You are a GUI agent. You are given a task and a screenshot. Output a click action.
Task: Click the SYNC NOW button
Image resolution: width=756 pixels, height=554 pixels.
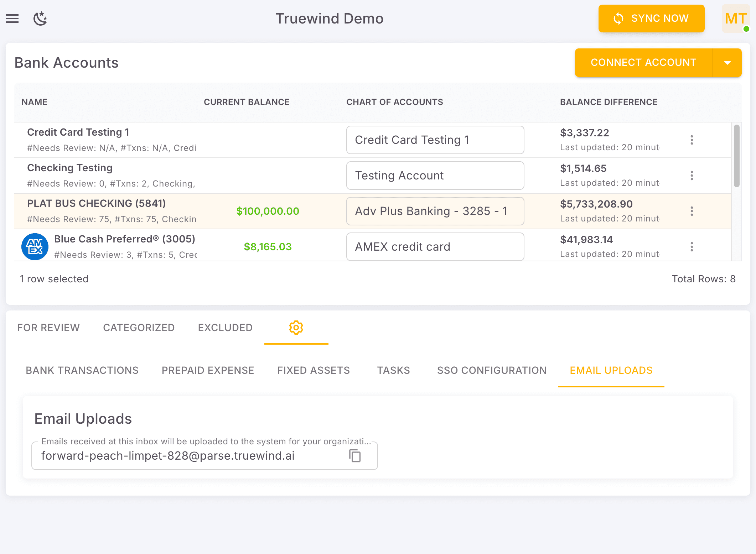point(651,19)
